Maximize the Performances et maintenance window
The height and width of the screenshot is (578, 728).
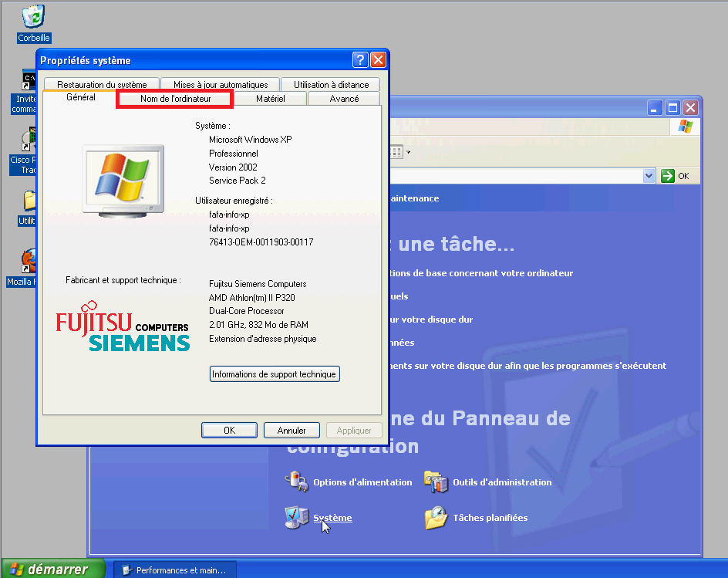click(672, 108)
